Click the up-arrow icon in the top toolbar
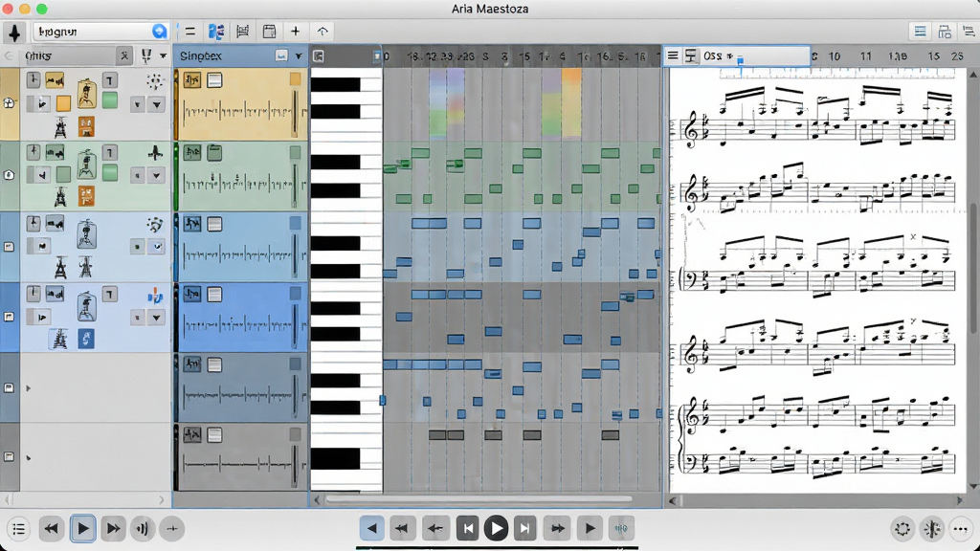 (323, 32)
